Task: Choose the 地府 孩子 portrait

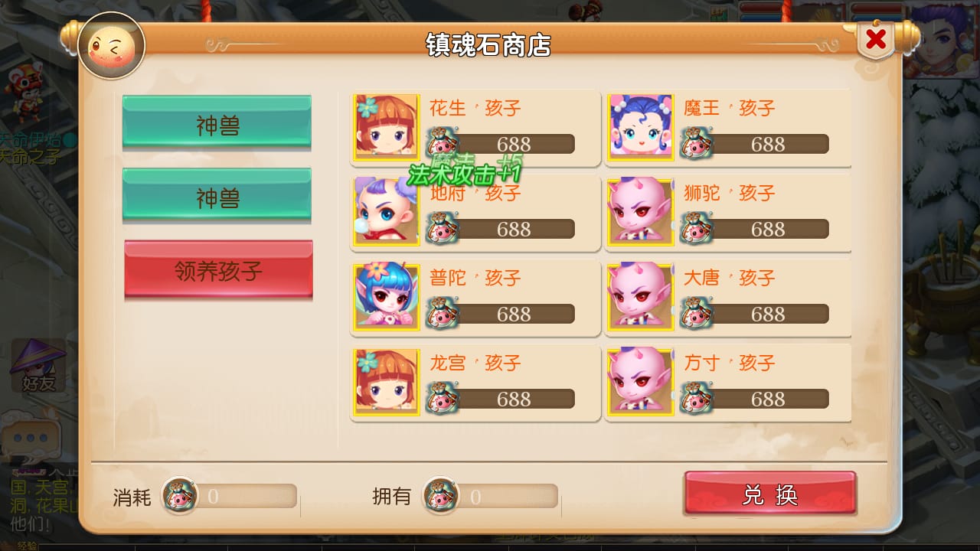Action: point(387,212)
